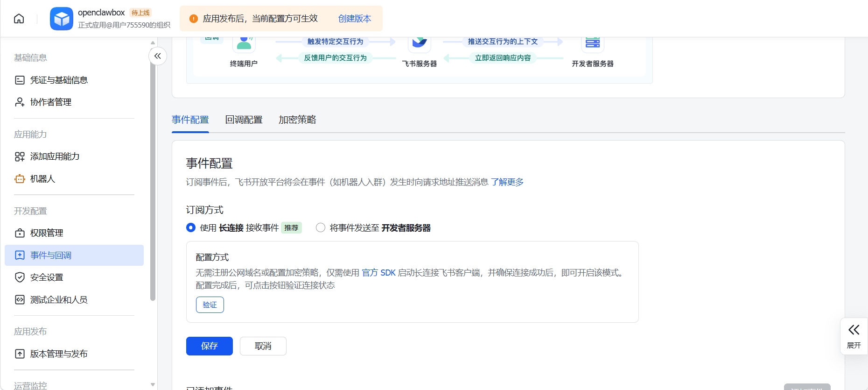Switch to the 回调配置 tab
Image resolution: width=868 pixels, height=390 pixels.
(244, 120)
